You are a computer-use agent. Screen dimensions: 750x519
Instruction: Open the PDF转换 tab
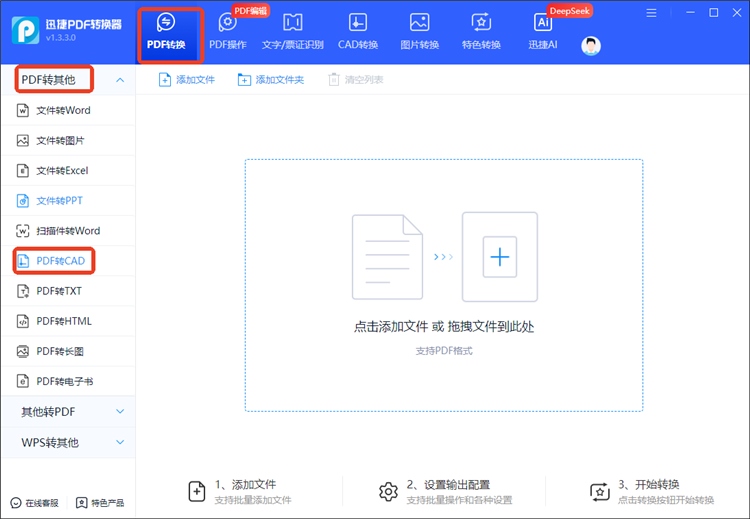click(x=166, y=33)
